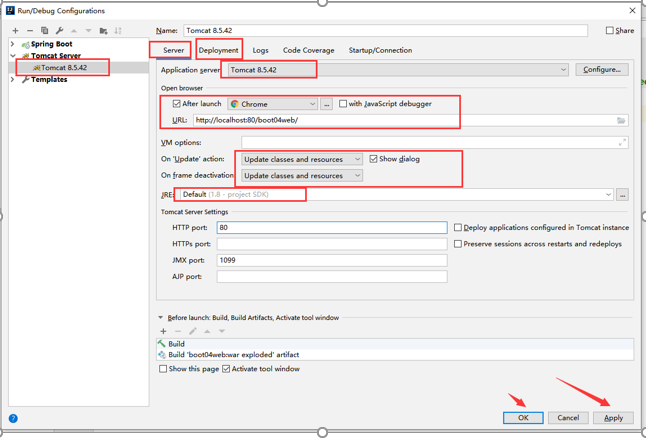
Task: Edit the selected before launch task
Action: pos(193,331)
